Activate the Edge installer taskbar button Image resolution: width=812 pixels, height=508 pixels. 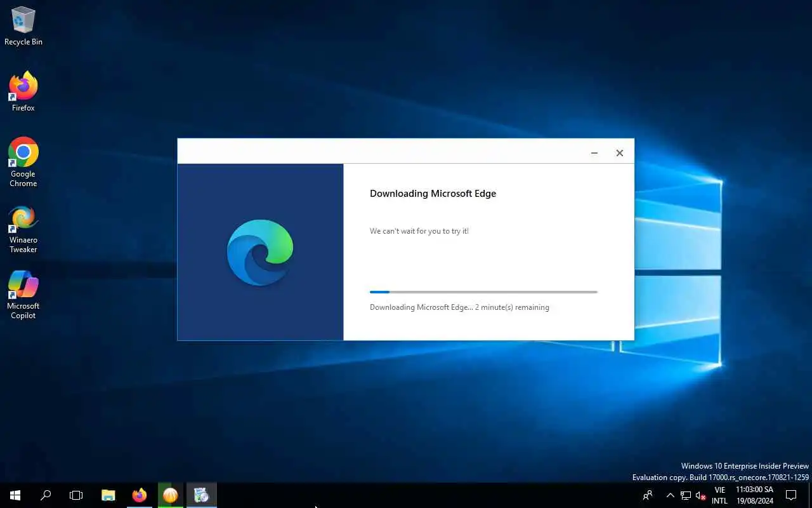202,495
